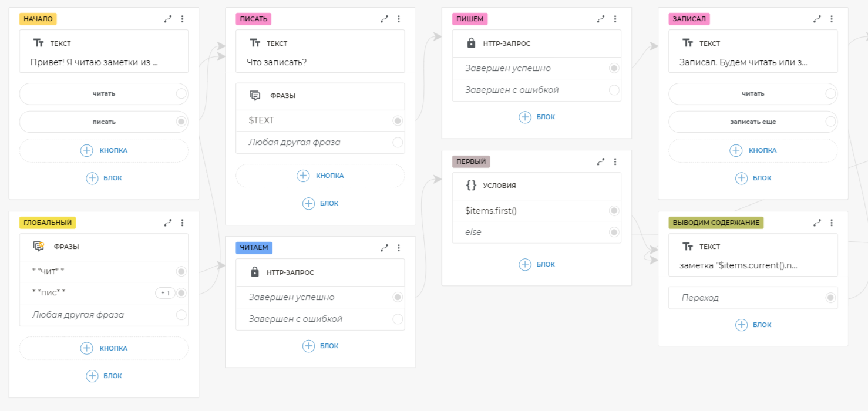The width and height of the screenshot is (868, 411).
Task: Click the connection icon on ПИСАТЬ card
Action: (384, 19)
